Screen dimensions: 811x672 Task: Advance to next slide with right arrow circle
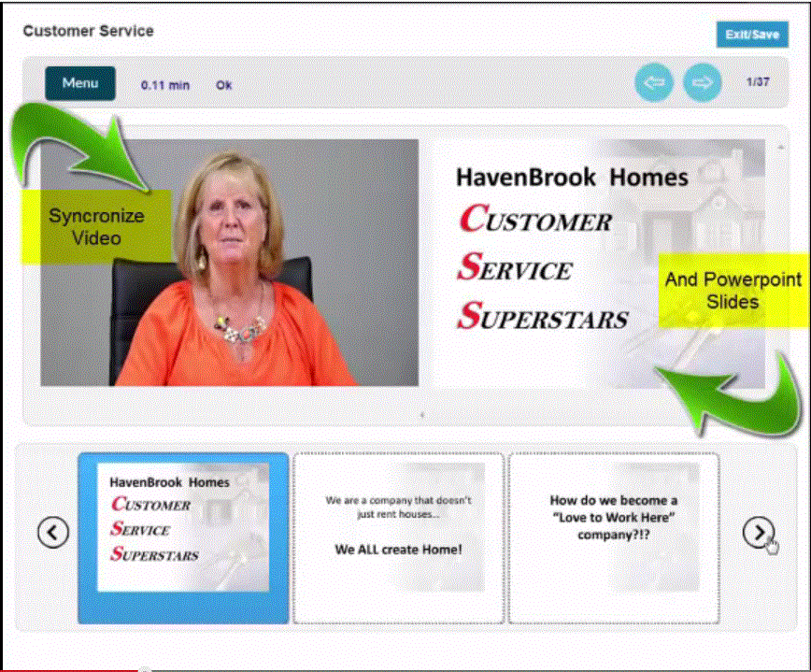click(x=702, y=83)
